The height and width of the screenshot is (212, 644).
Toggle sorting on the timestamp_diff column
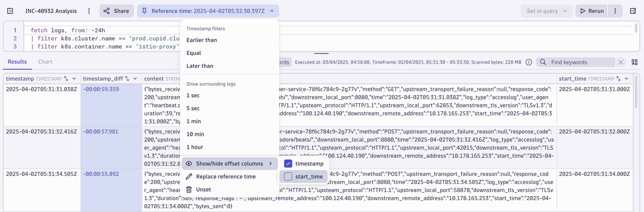pos(127,78)
